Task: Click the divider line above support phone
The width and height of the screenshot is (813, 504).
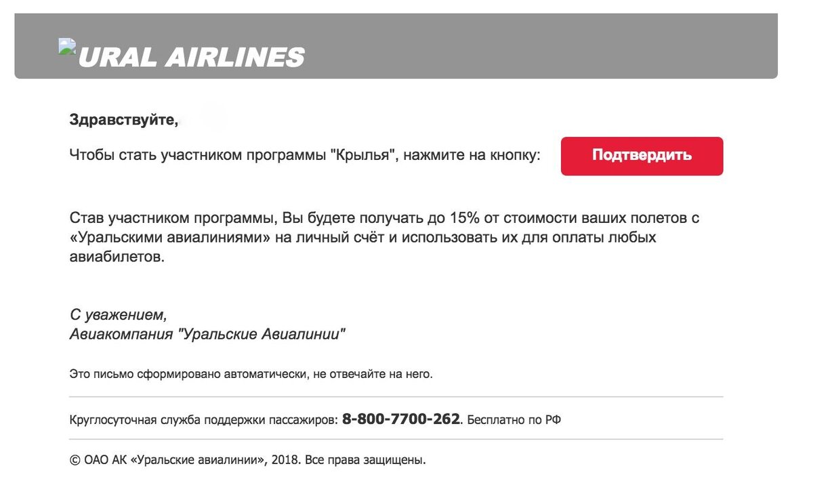Action: 396,396
